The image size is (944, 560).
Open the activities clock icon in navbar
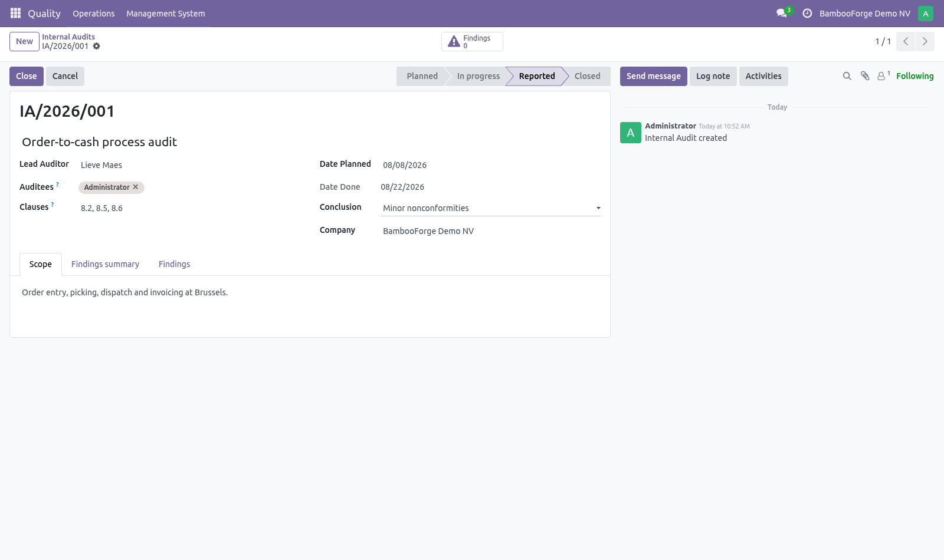807,13
